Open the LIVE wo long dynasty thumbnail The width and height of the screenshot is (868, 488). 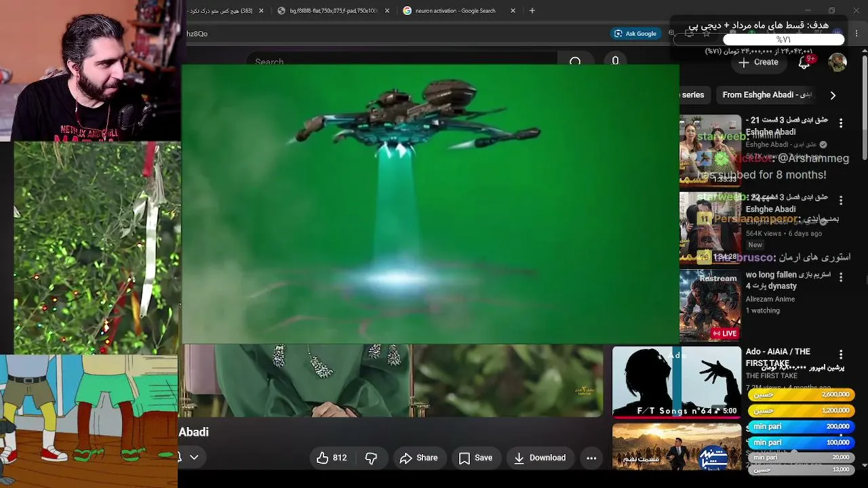click(x=710, y=304)
